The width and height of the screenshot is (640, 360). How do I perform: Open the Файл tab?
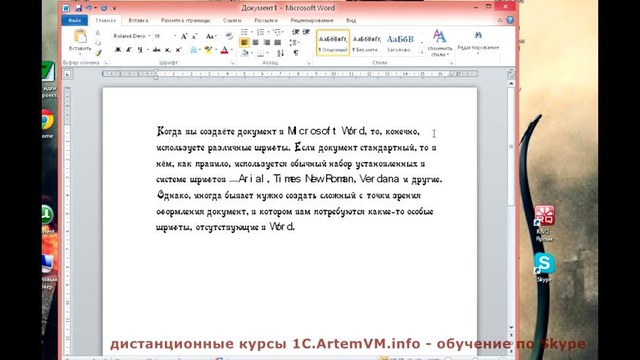(x=75, y=20)
